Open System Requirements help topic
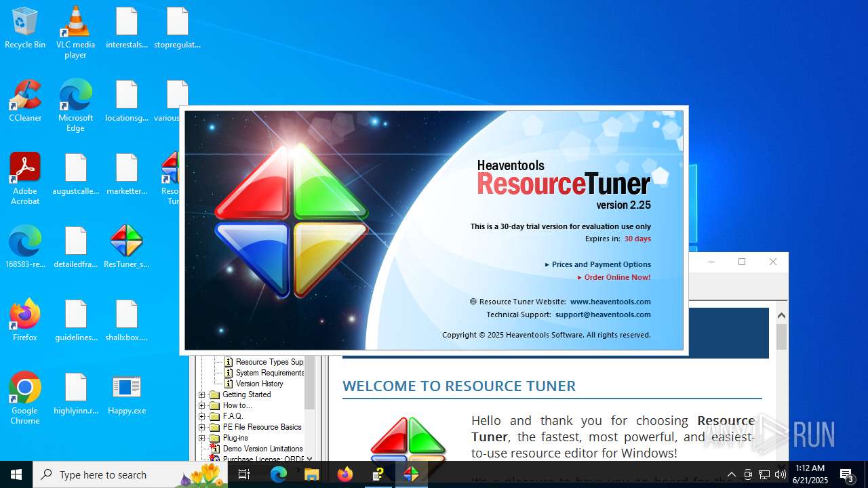Screen dimensions: 868x488 (270, 373)
